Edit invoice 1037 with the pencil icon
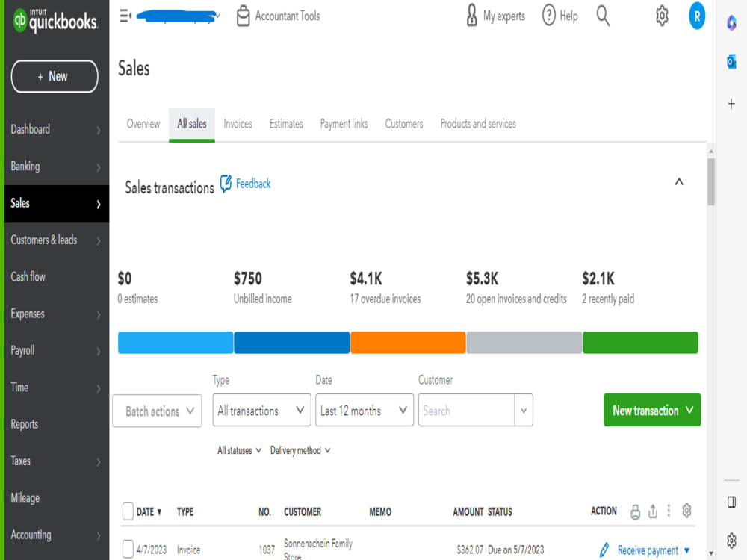The image size is (747, 560). tap(604, 550)
